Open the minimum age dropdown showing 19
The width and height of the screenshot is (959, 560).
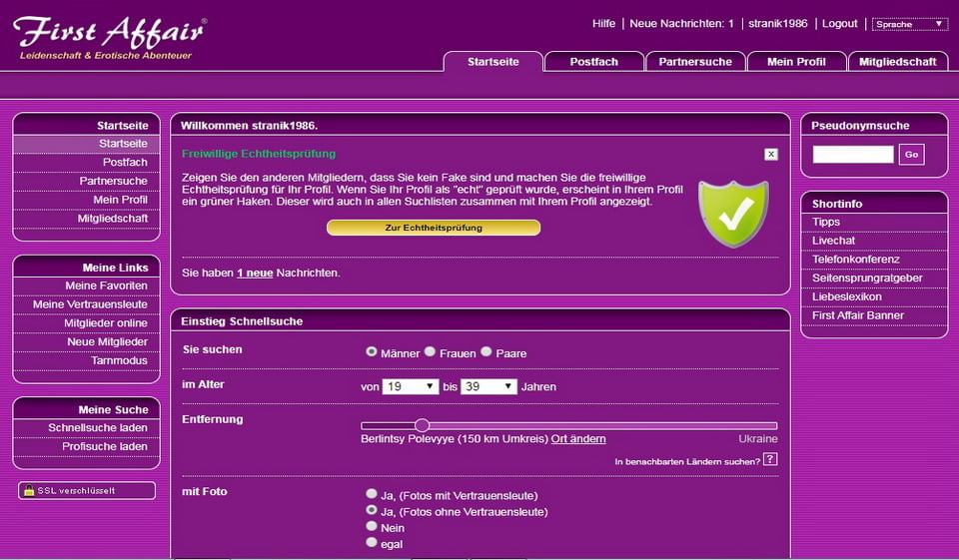coord(411,386)
